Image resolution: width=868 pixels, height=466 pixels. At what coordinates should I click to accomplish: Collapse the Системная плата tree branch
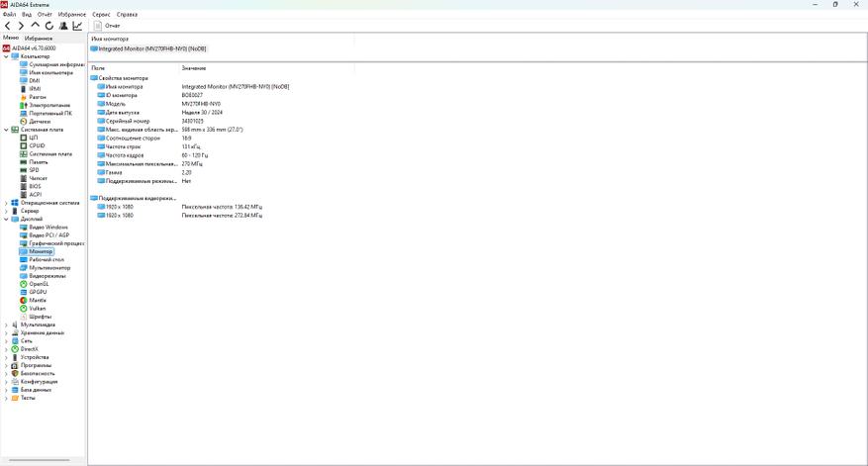coord(6,130)
